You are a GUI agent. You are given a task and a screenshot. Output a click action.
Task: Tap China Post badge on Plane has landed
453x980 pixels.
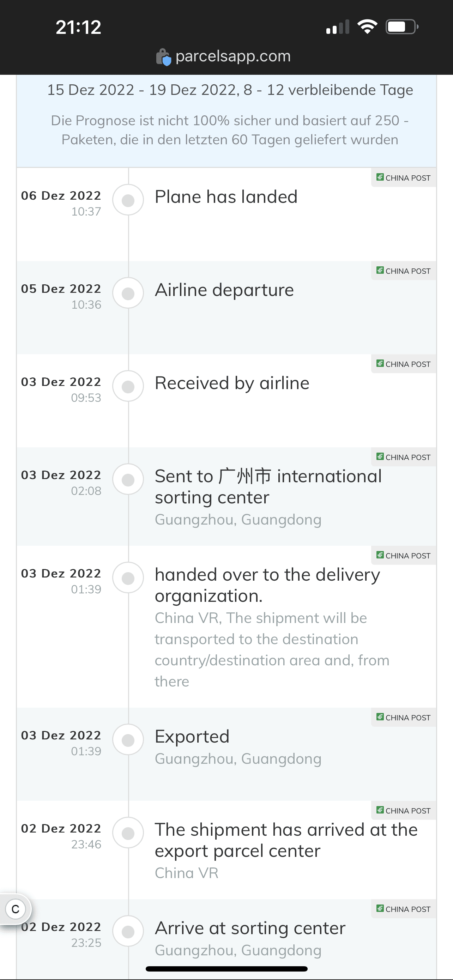point(404,178)
